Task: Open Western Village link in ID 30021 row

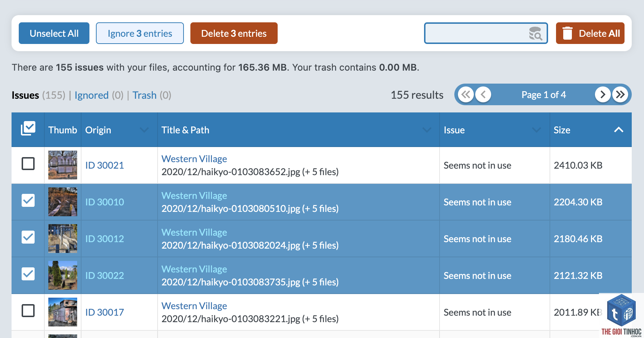Action: (x=194, y=159)
